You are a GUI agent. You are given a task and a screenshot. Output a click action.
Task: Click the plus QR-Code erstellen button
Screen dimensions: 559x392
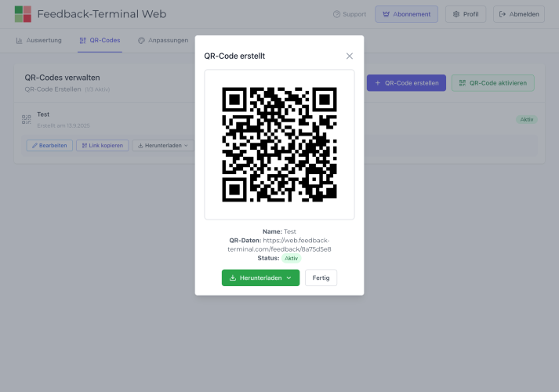tap(406, 83)
